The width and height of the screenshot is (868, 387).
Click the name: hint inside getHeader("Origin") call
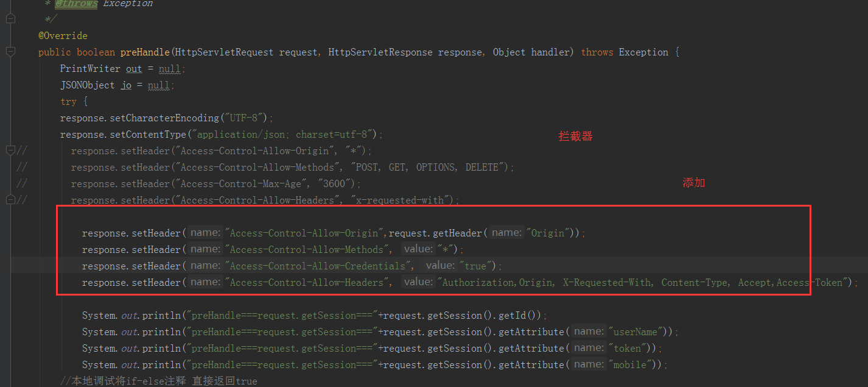(506, 232)
